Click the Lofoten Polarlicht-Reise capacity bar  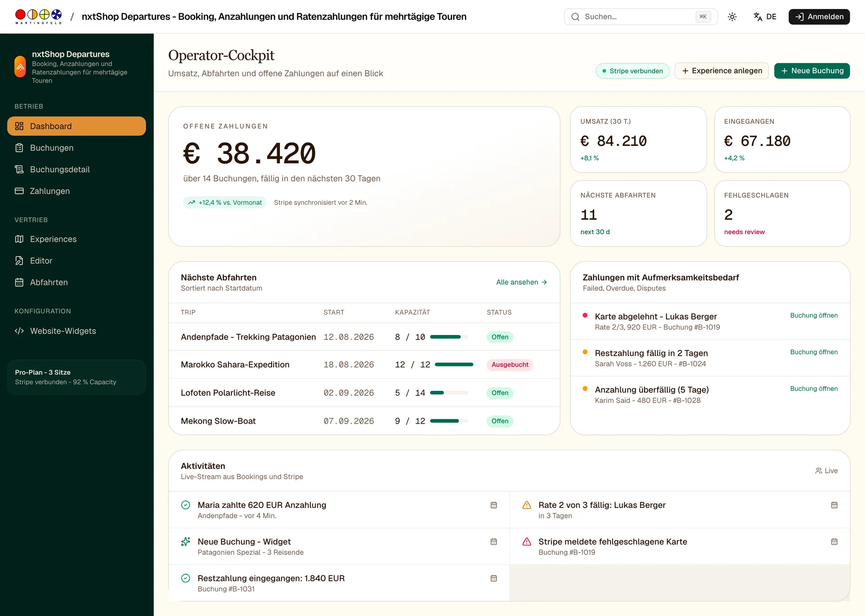(x=449, y=393)
